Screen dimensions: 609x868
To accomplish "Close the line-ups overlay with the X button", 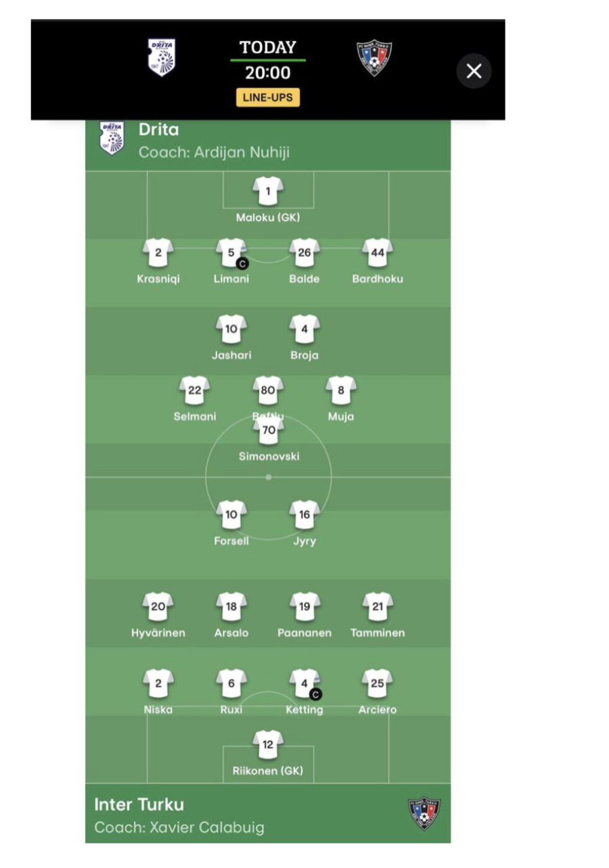I will 474,70.
